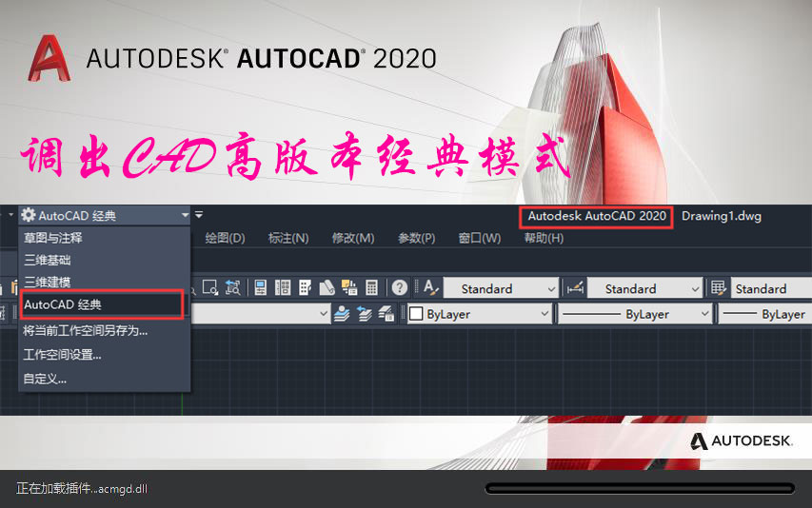Click the Zoom Previous icon
812x508 pixels.
tap(232, 287)
